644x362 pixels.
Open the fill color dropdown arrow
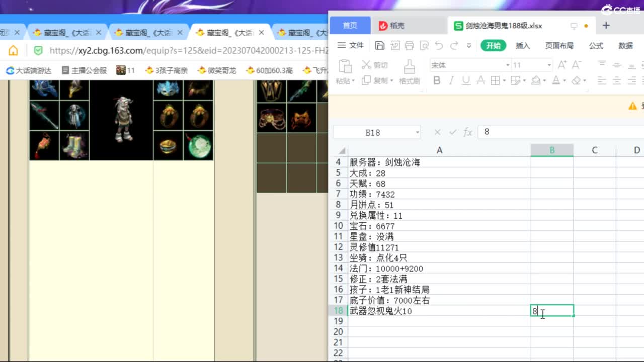click(x=545, y=81)
